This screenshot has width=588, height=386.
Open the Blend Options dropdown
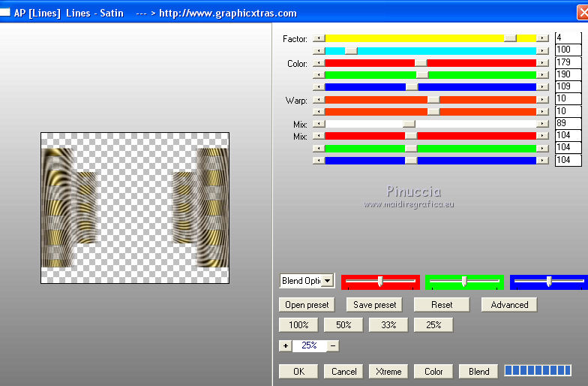point(328,281)
